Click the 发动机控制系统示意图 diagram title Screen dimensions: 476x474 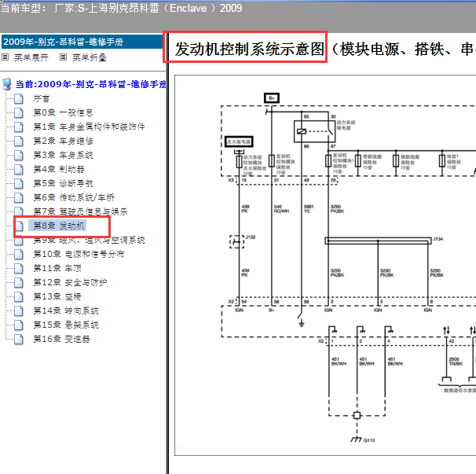250,50
